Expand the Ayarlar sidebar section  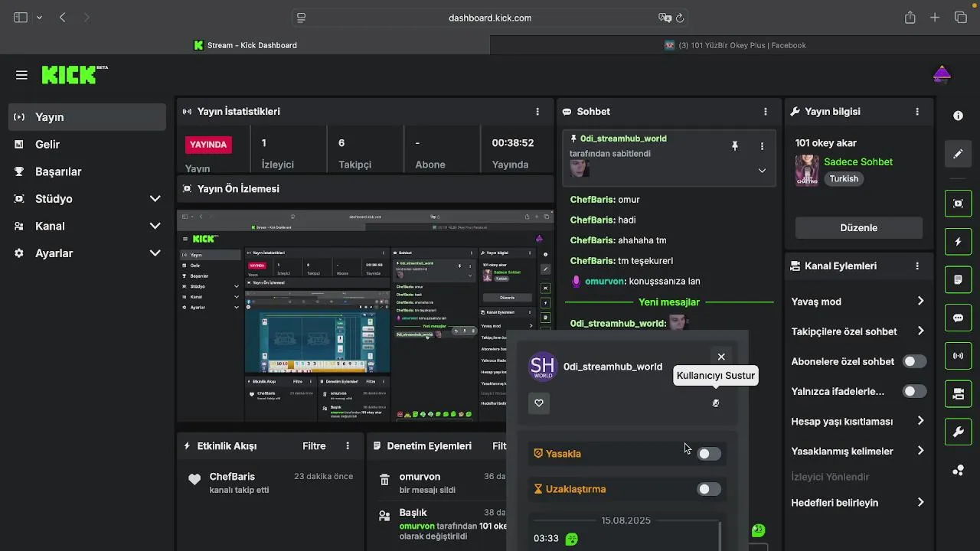(155, 253)
